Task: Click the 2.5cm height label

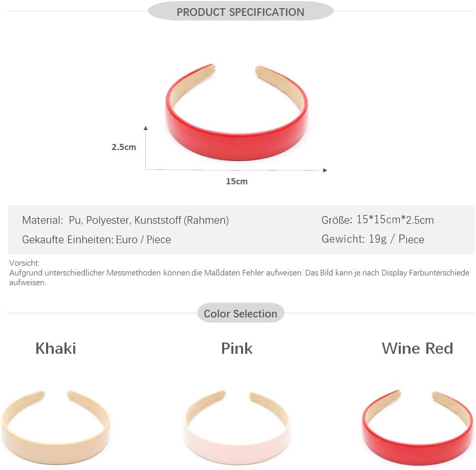Action: tap(124, 147)
